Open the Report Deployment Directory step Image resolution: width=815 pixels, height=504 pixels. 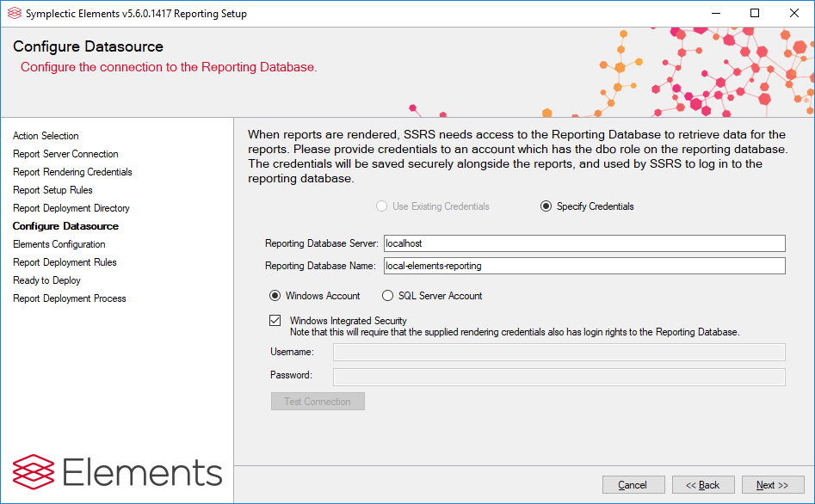pyautogui.click(x=71, y=208)
